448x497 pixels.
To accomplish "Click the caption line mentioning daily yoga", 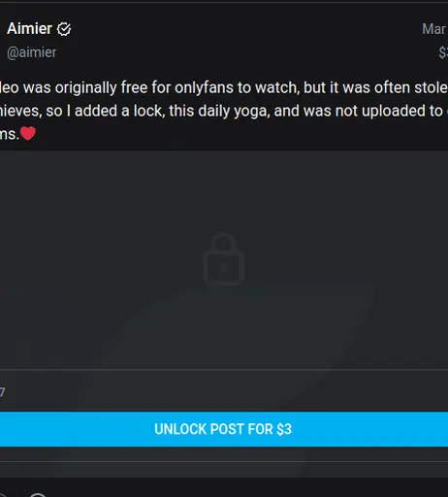I will click(224, 111).
